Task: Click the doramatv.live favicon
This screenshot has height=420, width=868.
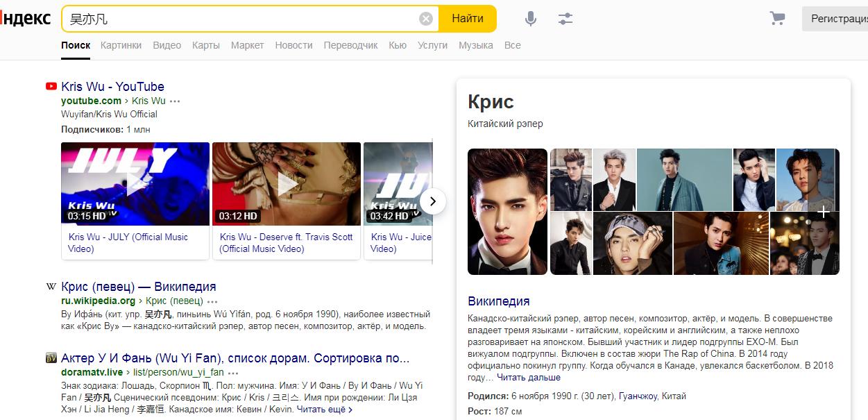Action: click(51, 359)
